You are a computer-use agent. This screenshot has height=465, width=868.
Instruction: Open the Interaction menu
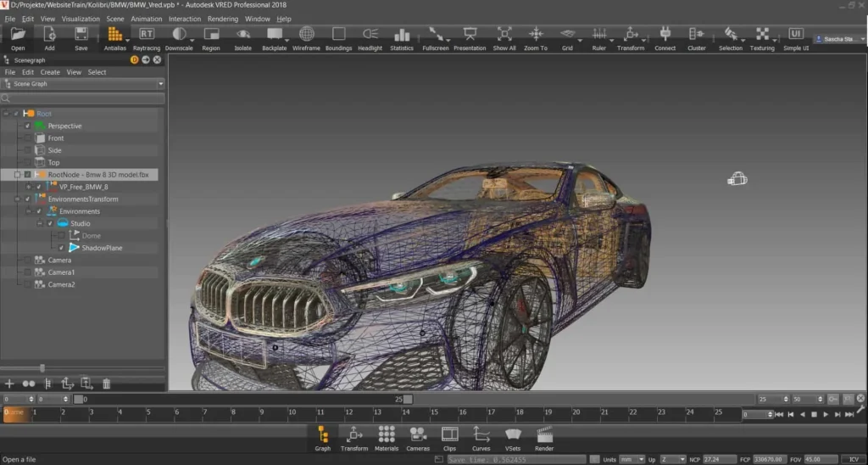coord(185,19)
